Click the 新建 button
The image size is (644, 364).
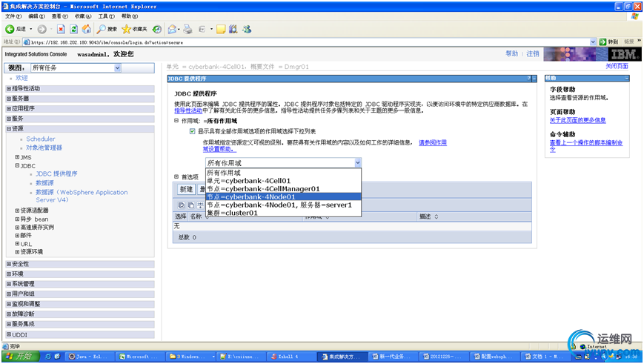point(186,189)
